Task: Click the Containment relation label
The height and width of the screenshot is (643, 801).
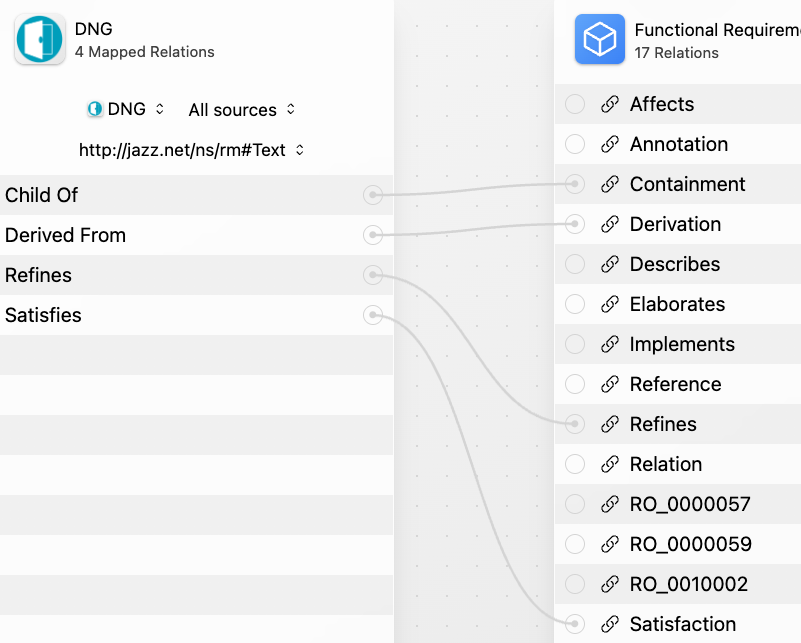Action: 687,184
